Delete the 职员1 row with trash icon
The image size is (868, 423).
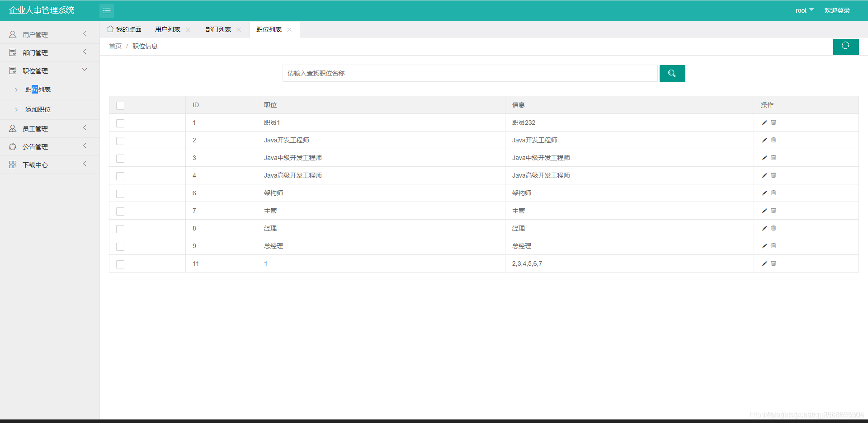coord(774,122)
